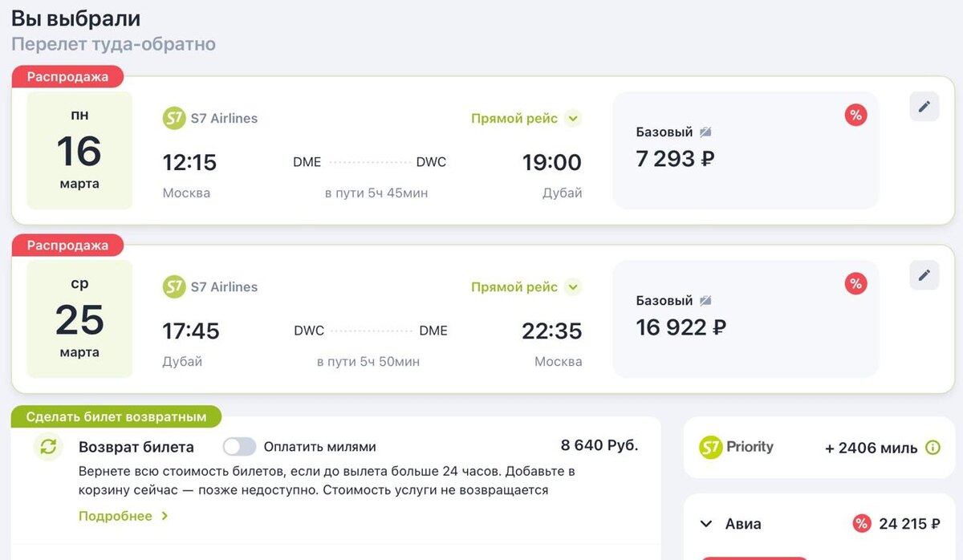Click the info icon next to 2406 миль
This screenshot has width=963, height=560.
click(933, 448)
